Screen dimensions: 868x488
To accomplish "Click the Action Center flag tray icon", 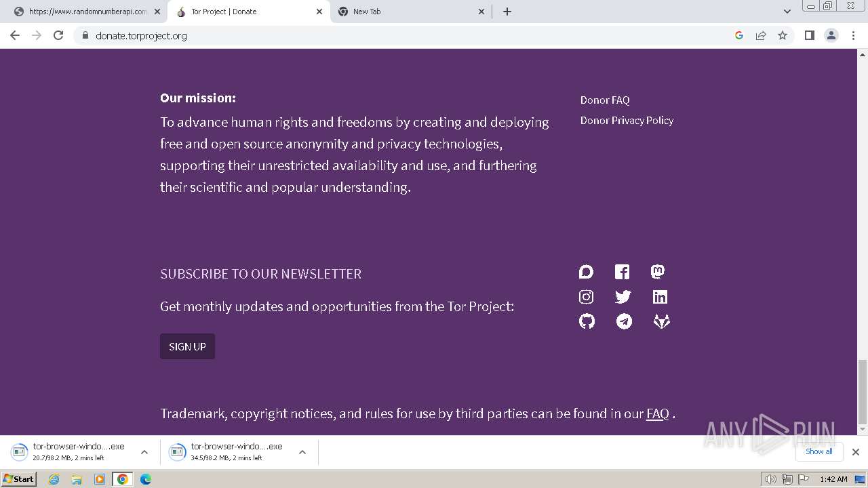I will coord(803,479).
